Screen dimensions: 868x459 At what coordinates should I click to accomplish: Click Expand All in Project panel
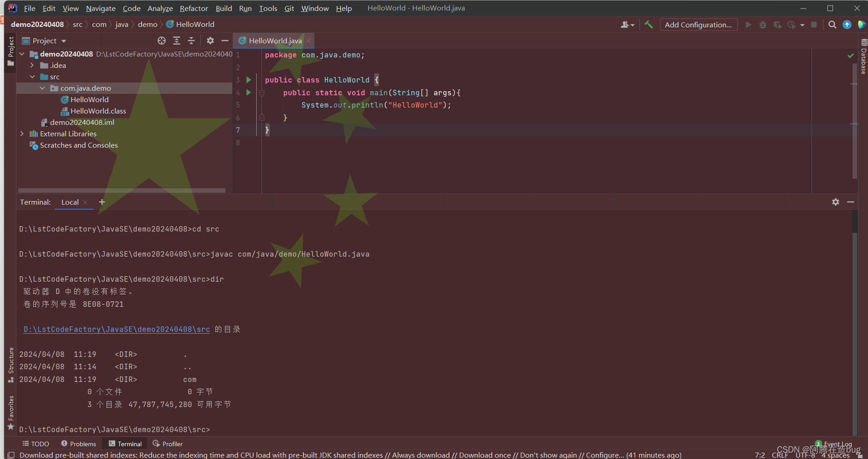pos(177,41)
